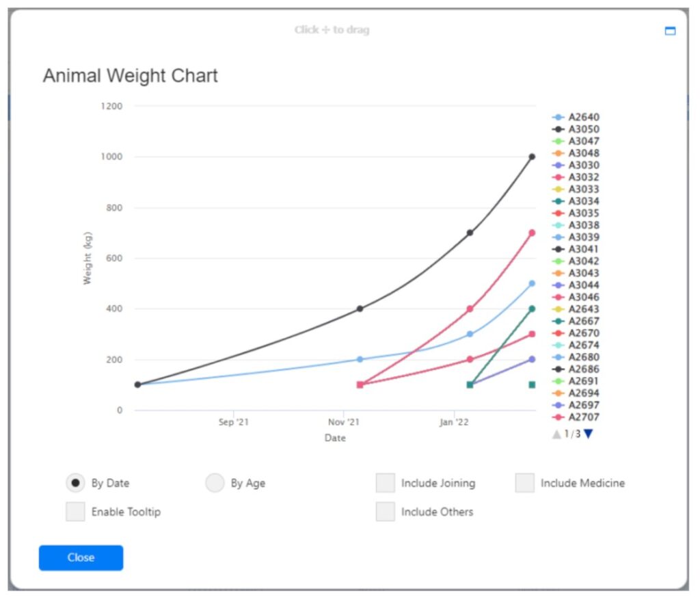Select the By Age radio button
This screenshot has width=700, height=600.
(215, 483)
